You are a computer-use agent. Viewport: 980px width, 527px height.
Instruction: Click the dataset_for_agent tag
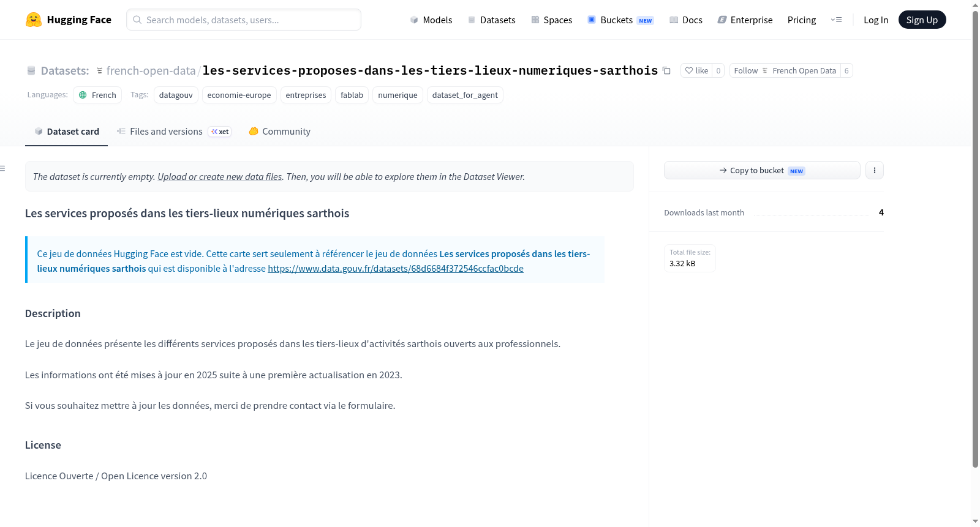[x=465, y=95]
